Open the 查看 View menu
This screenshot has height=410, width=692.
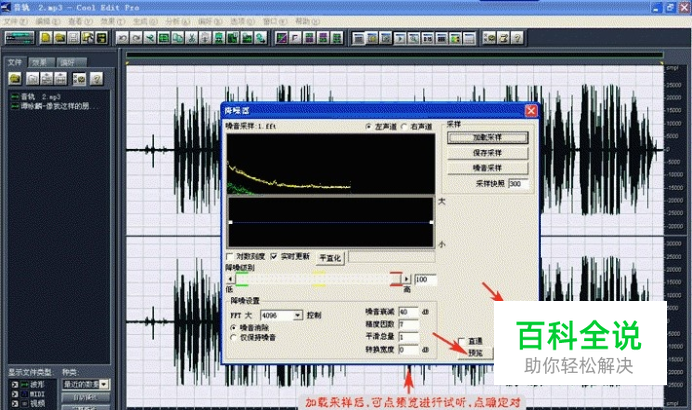80,21
